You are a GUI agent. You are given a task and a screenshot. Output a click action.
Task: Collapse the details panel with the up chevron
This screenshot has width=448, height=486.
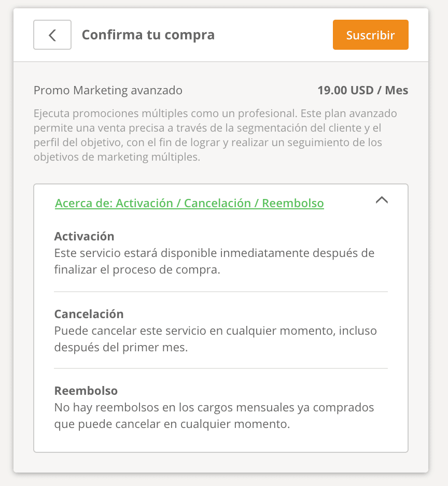[x=382, y=200]
